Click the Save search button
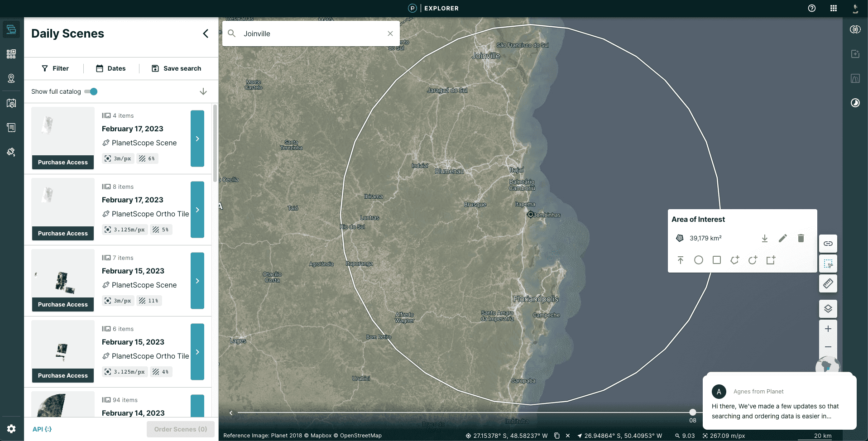 click(x=176, y=68)
